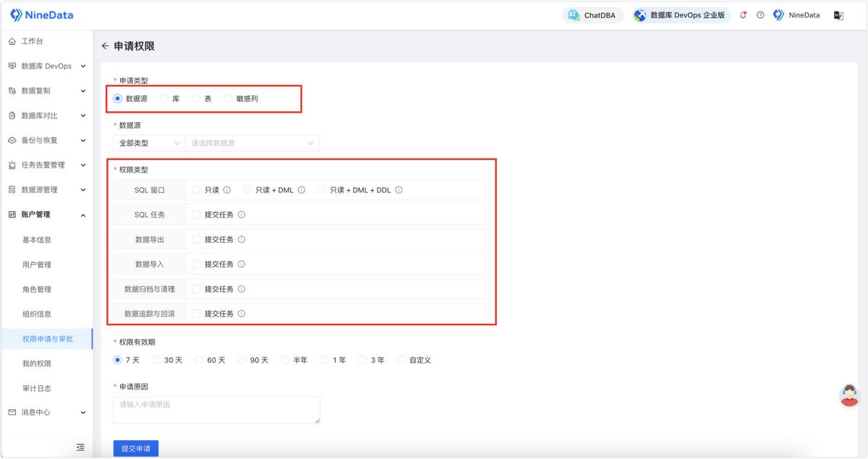The image size is (868, 459).
Task: Click the 工作台 home icon in sidebar
Action: click(x=12, y=41)
